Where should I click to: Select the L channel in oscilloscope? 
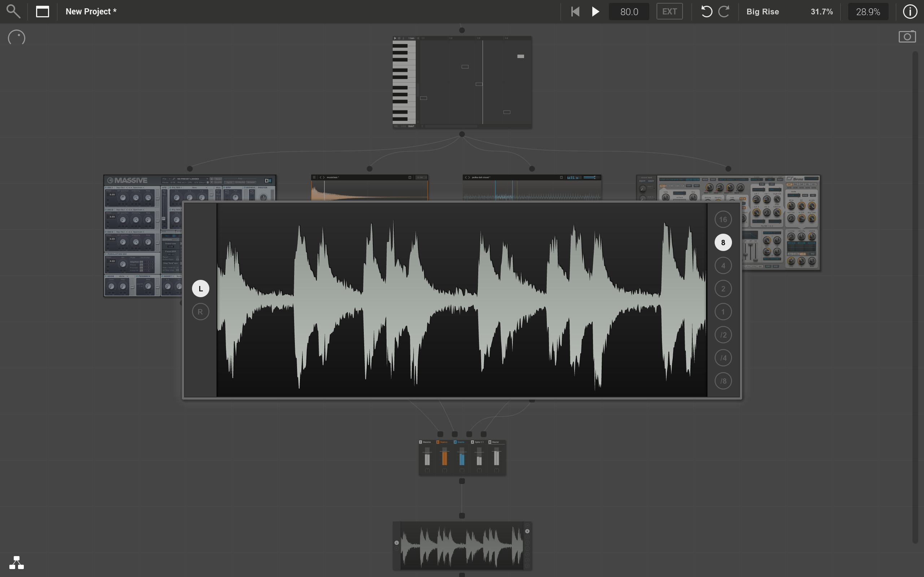[200, 288]
